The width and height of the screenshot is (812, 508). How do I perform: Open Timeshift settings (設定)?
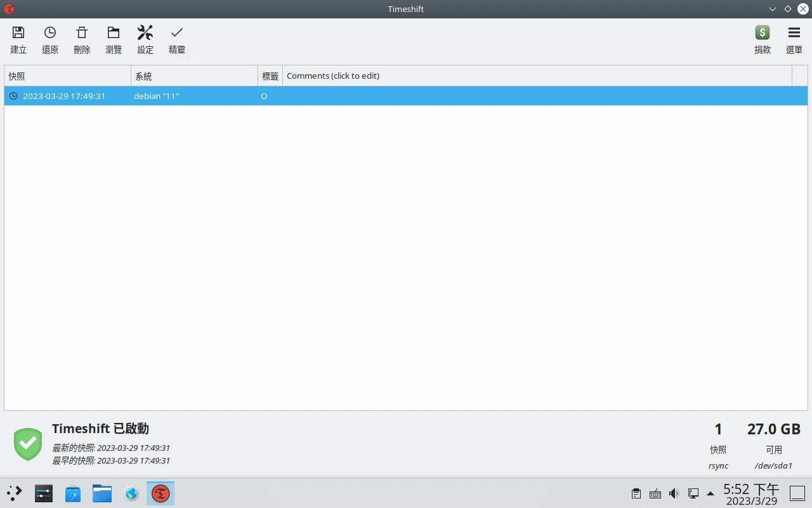(145, 40)
